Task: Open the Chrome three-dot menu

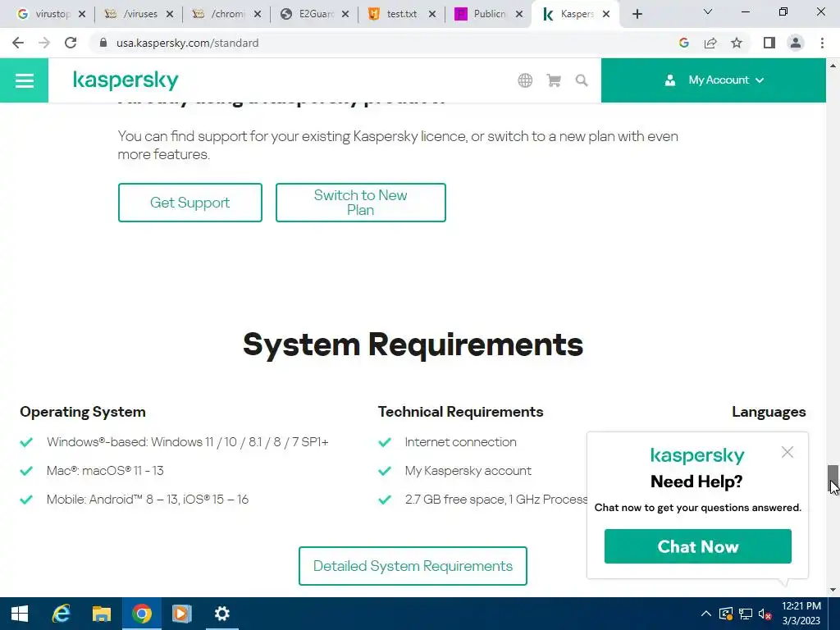Action: 822,43
